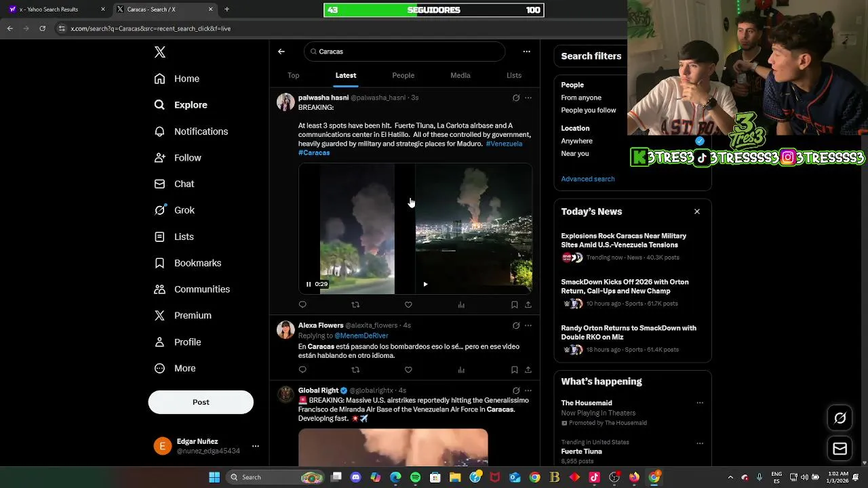Click Grok icon on Alexa Flowers post
Viewport: 868px width, 488px height.
(516, 325)
